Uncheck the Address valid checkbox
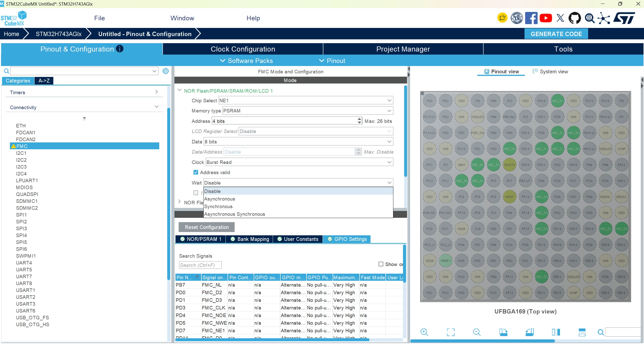This screenshot has height=346, width=644. tap(196, 172)
